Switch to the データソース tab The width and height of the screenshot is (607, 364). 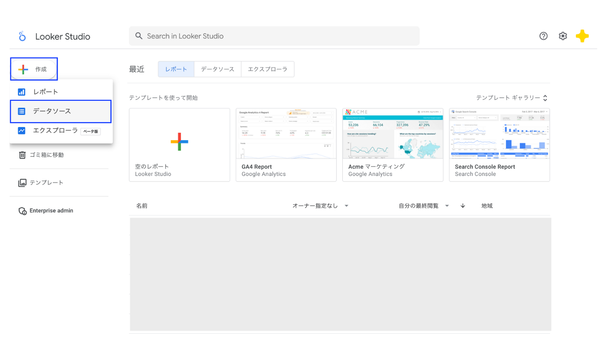(x=217, y=69)
